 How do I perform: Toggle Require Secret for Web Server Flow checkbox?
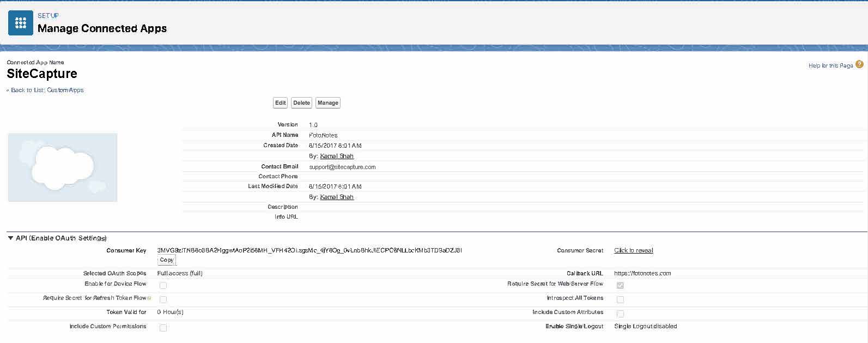[x=620, y=285]
